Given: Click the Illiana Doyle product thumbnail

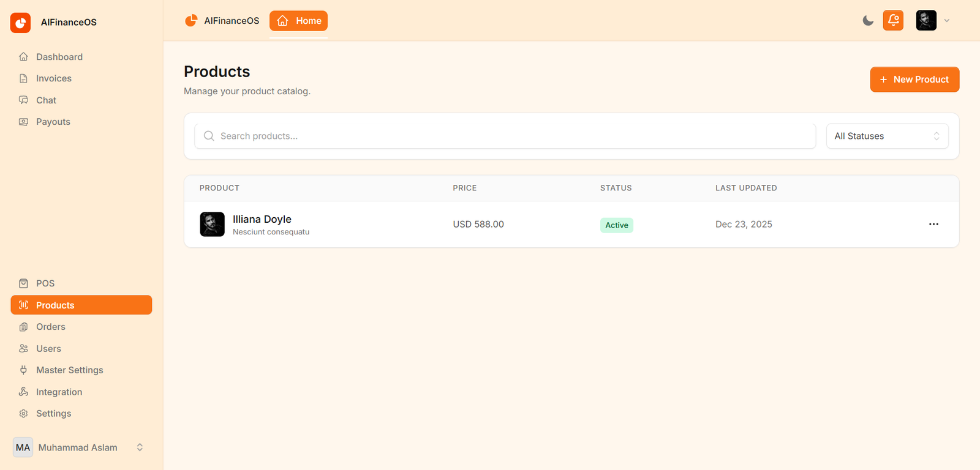Looking at the screenshot, I should [x=213, y=225].
